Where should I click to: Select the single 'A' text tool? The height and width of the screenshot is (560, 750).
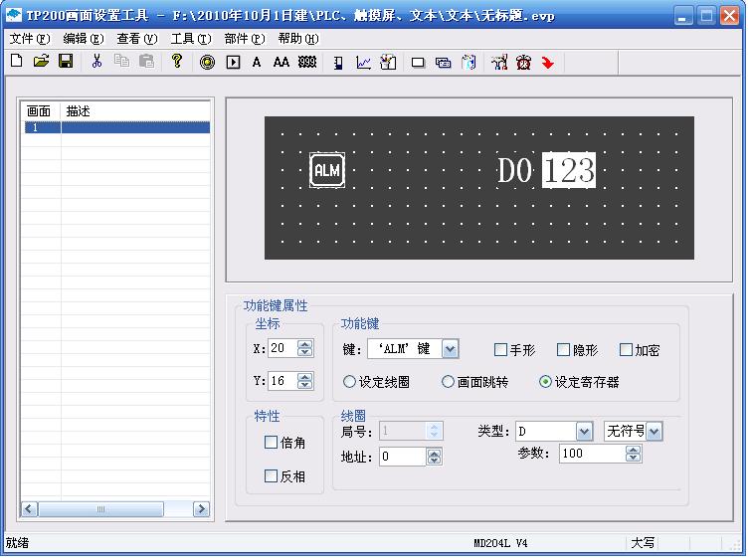tap(257, 62)
